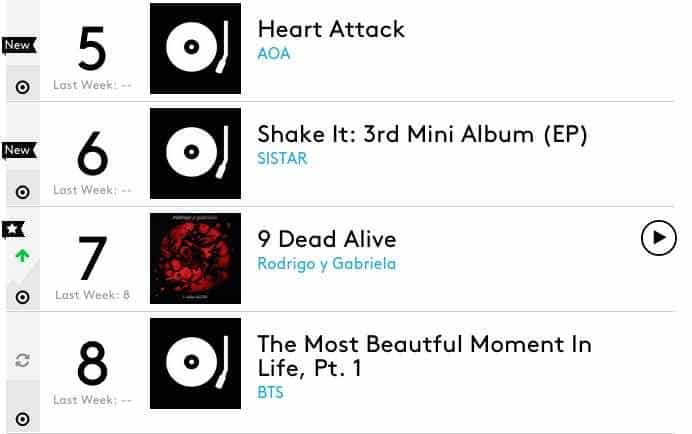Click the Shake It vinyl placeholder artwork
Viewport: 692px width, 434px height.
[195, 153]
